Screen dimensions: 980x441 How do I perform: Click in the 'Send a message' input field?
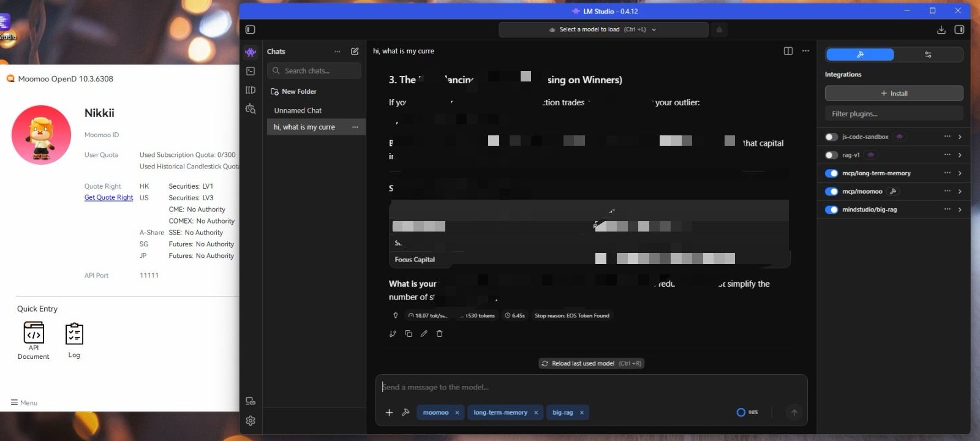click(591, 387)
